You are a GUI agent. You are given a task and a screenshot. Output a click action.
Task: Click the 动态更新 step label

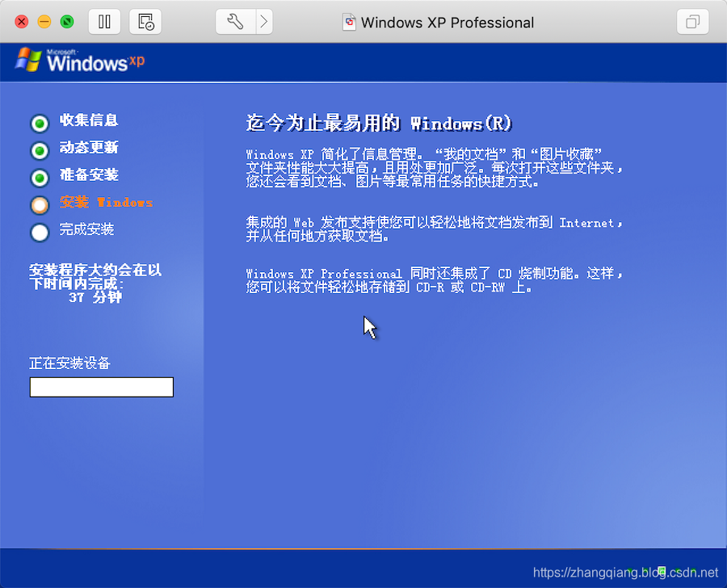click(x=89, y=148)
